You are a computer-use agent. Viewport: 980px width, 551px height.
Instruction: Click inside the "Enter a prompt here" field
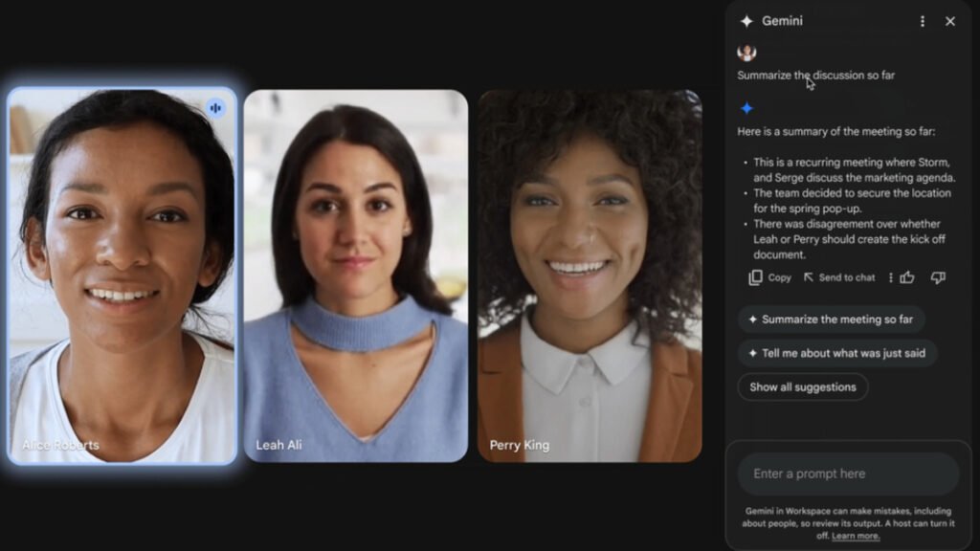pos(848,473)
